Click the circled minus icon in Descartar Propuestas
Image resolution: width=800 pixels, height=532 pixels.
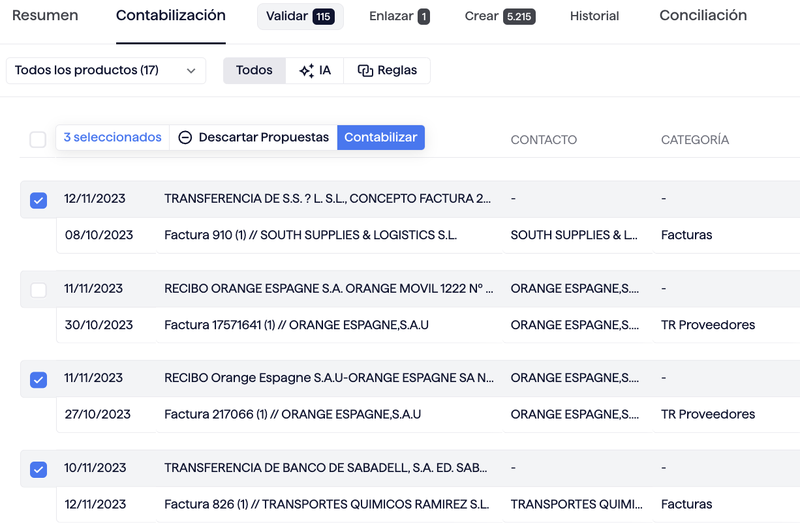point(185,138)
